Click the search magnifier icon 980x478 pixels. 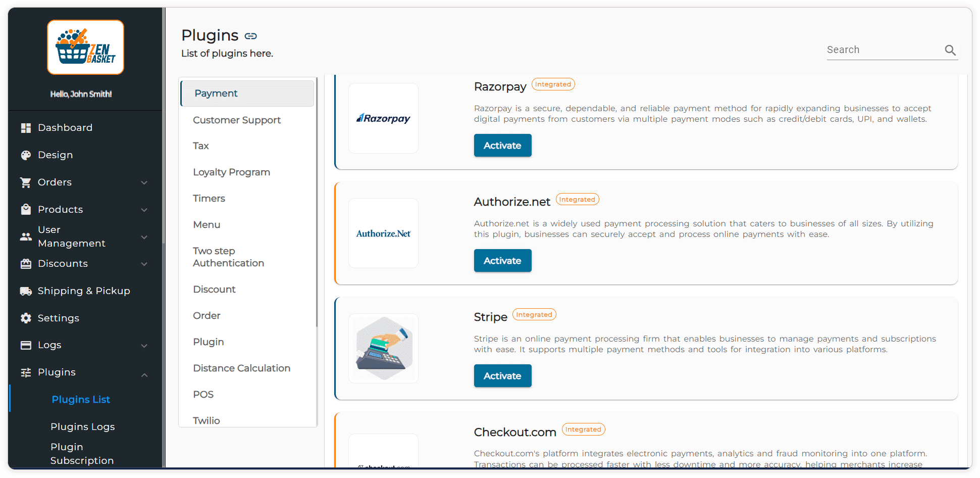click(950, 50)
